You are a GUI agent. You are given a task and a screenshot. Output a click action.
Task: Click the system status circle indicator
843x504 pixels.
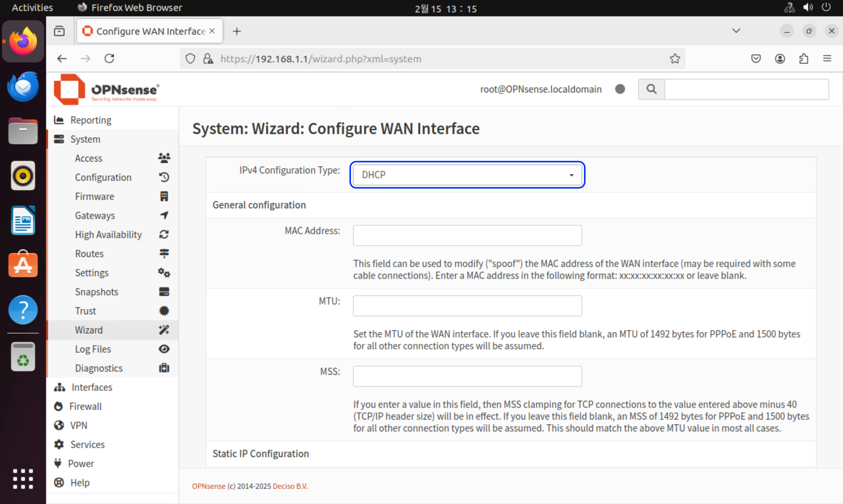[620, 89]
